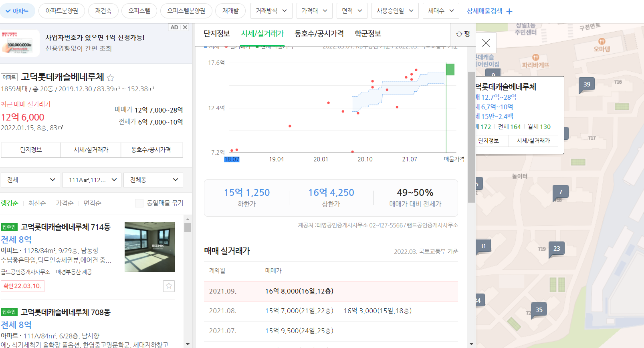
Task: Sort listings by 가격순
Action: click(65, 203)
